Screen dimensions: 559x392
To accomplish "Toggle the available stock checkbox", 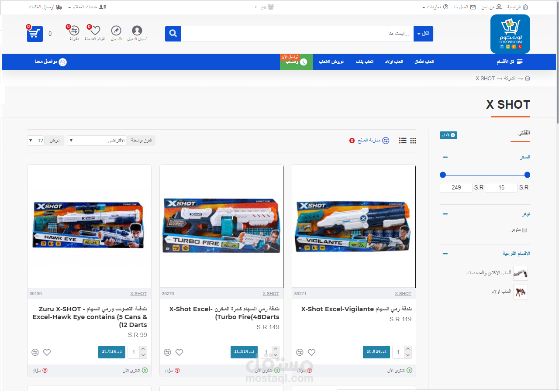I will 524,230.
